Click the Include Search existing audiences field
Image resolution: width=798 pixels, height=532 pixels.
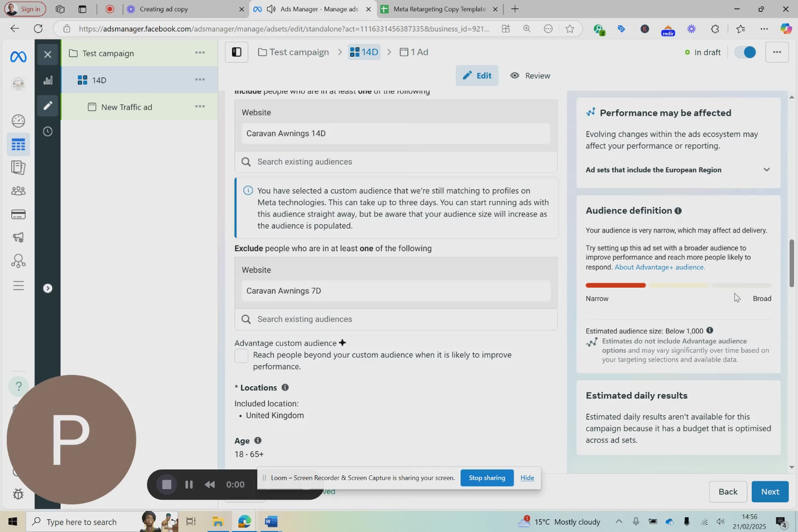(x=396, y=162)
